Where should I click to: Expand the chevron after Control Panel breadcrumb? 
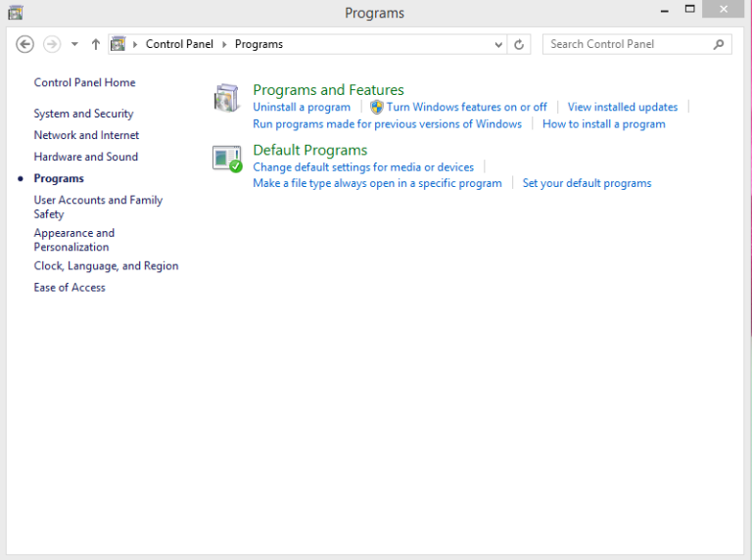pyautogui.click(x=224, y=44)
